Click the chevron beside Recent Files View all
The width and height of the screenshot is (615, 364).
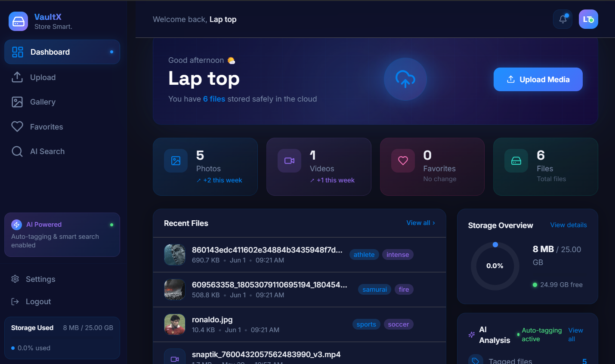[434, 223]
